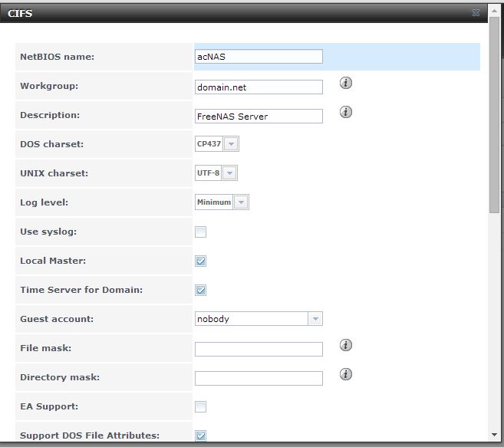Click the Local Master label
504x447 pixels.
[x=53, y=261]
